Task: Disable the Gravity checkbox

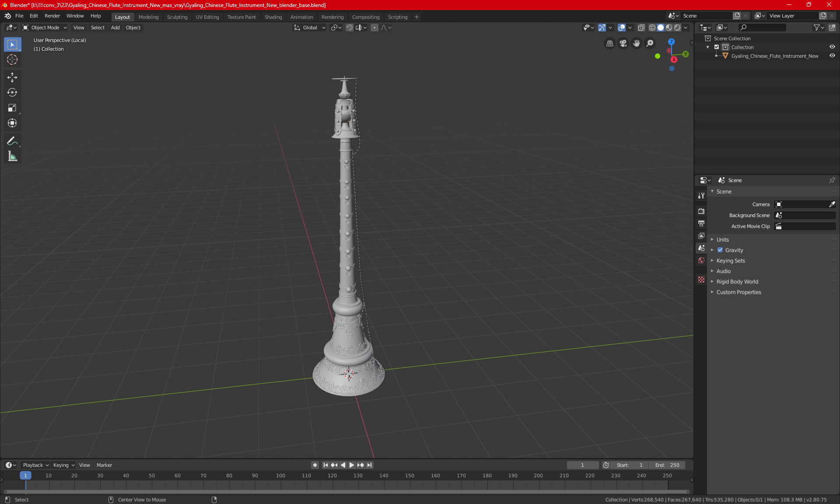Action: (x=720, y=250)
